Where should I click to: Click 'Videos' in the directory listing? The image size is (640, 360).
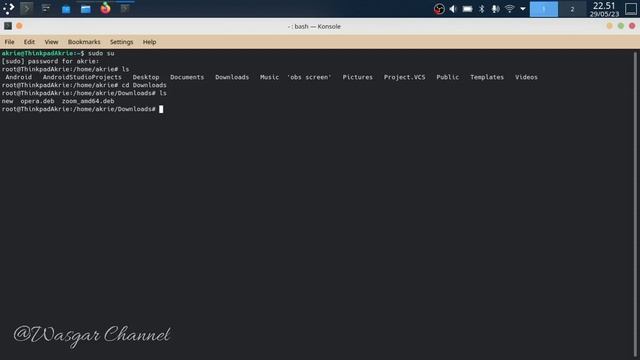(526, 77)
